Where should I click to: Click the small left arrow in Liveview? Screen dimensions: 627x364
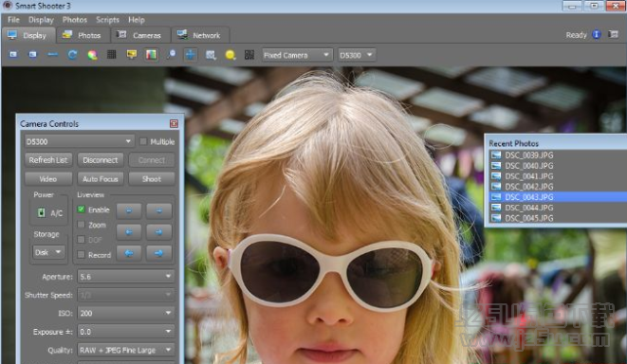[x=129, y=210]
